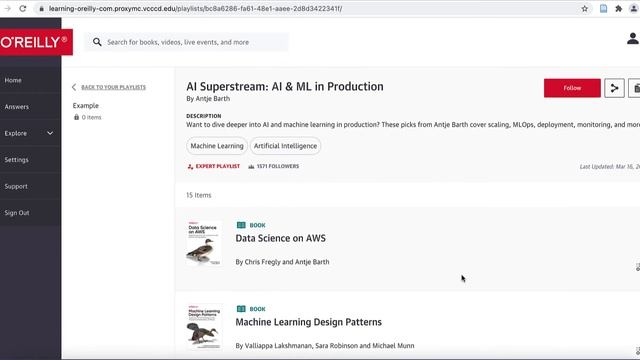Click the lock icon beside 0 items

76,117
